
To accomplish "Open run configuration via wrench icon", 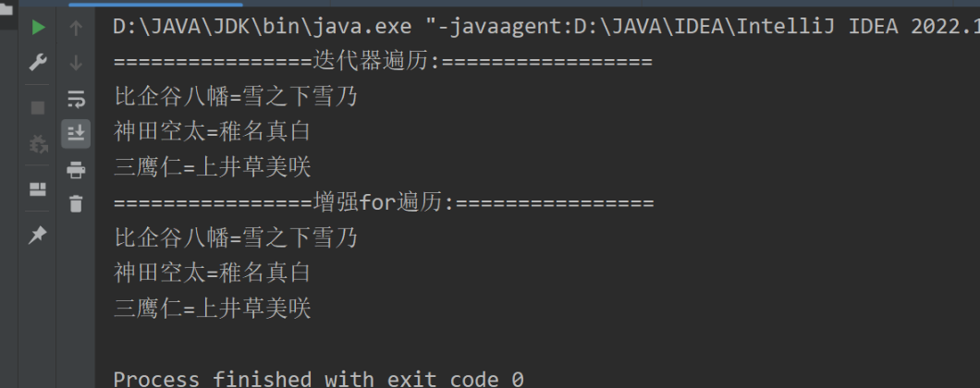I will point(38,63).
